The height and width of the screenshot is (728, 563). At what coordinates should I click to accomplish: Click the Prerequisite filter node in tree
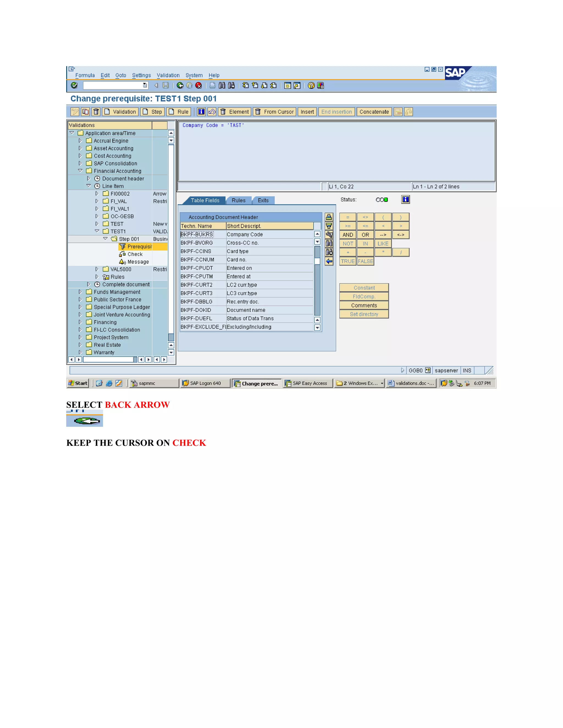point(136,247)
